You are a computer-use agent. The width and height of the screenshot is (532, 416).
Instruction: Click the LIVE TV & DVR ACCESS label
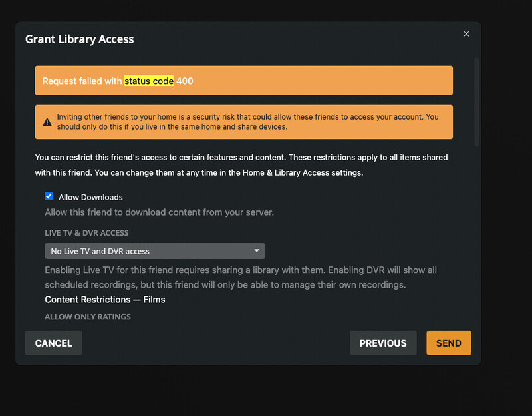tap(86, 233)
